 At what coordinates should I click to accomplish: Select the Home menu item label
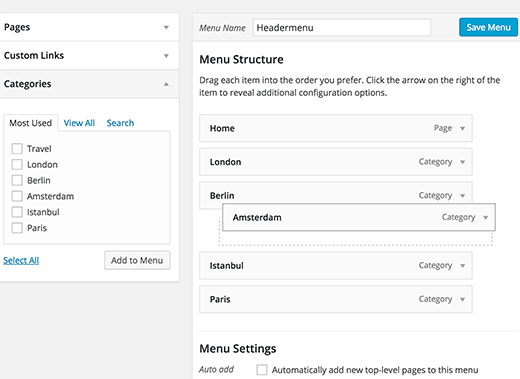[222, 128]
